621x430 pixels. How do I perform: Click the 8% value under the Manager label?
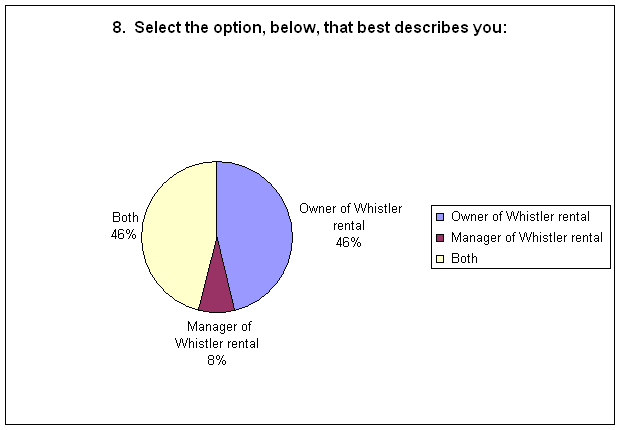tap(217, 360)
